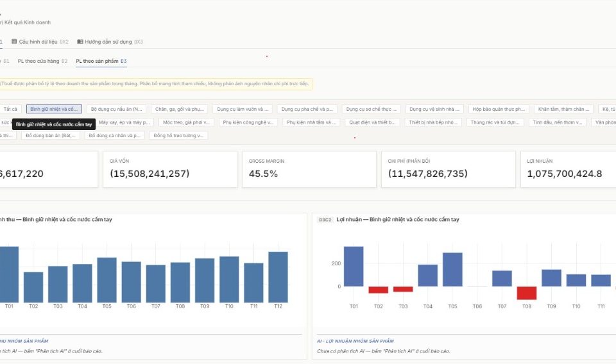Choose the Tinh dầu, nến thơm v... chip
Viewport: 616px width, 364px height.
pyautogui.click(x=558, y=122)
